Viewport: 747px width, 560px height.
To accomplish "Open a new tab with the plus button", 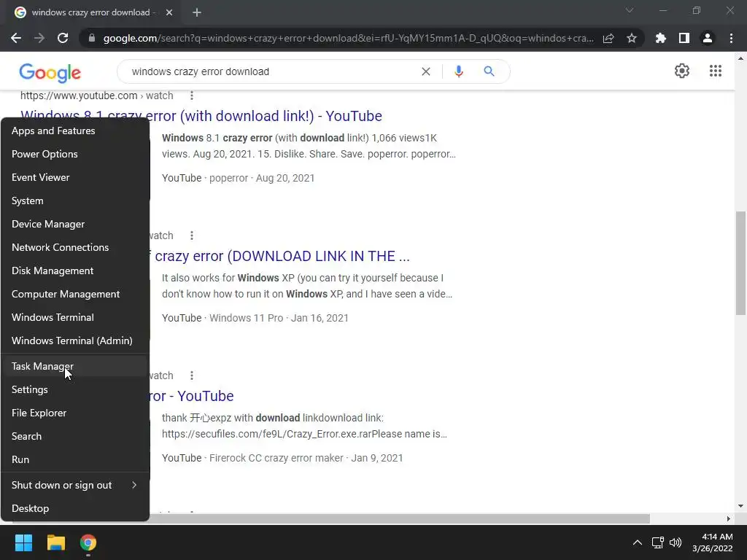I will click(x=197, y=12).
